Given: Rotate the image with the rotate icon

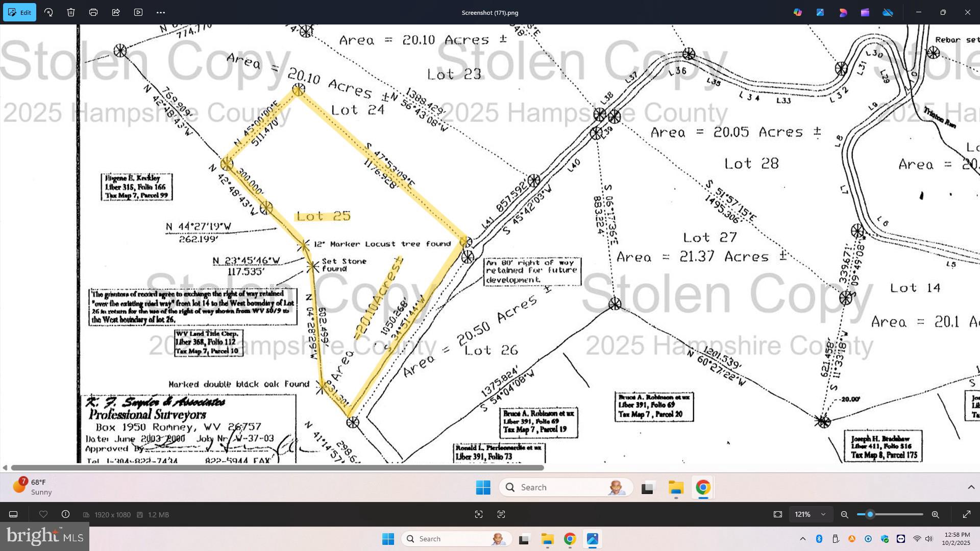Looking at the screenshot, I should coord(49,12).
